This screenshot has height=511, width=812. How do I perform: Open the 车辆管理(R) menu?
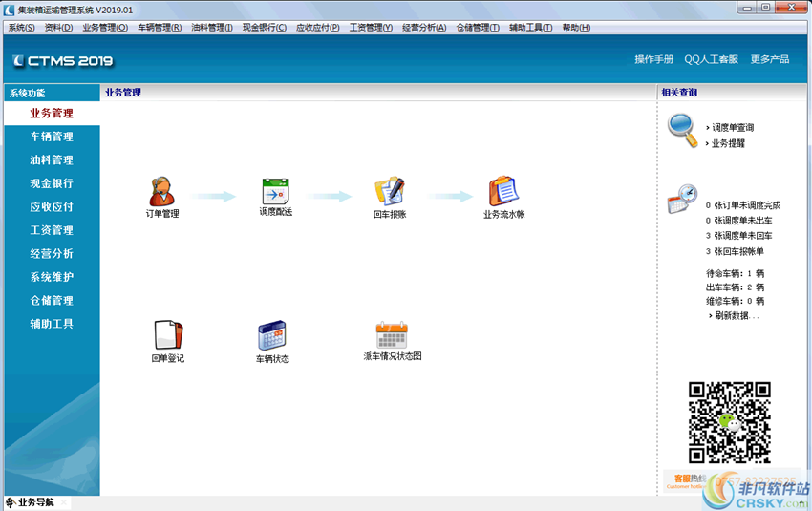pos(160,28)
